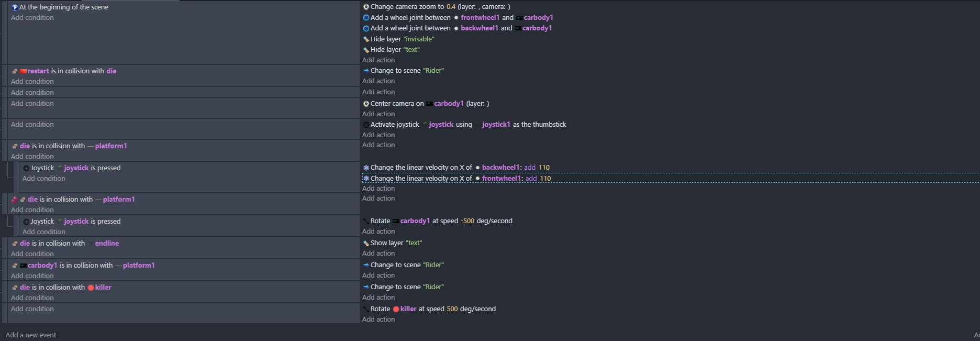Add condition under carbody1 collision with platform1

click(x=32, y=276)
